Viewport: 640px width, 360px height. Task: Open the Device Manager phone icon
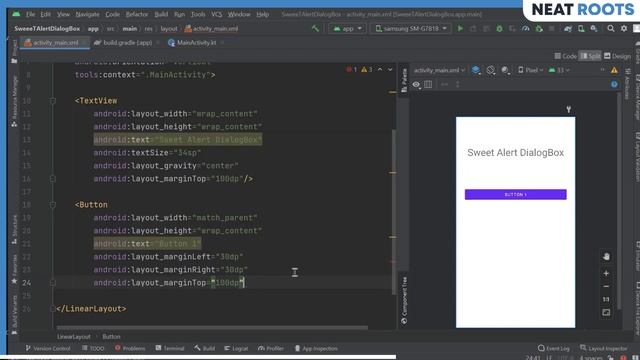(581, 29)
